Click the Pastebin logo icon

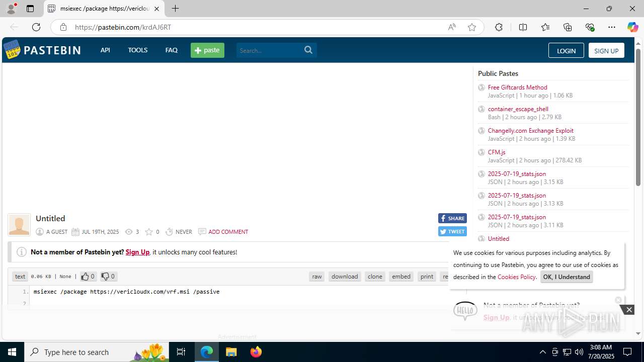(12, 50)
